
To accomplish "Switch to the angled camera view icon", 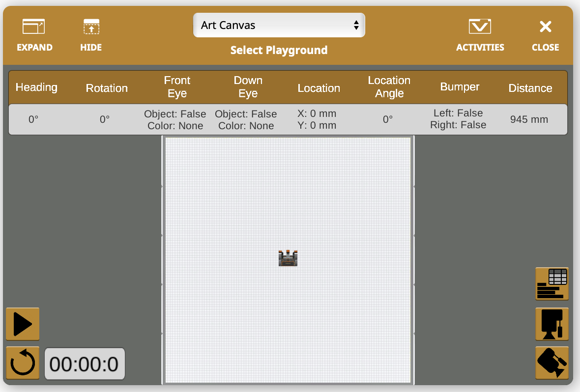I will click(x=551, y=364).
